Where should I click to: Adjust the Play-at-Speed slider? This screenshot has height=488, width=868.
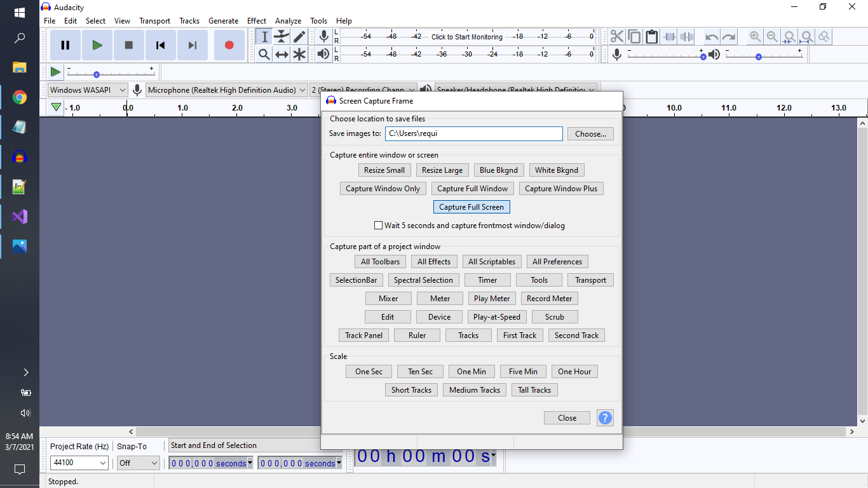point(111,72)
